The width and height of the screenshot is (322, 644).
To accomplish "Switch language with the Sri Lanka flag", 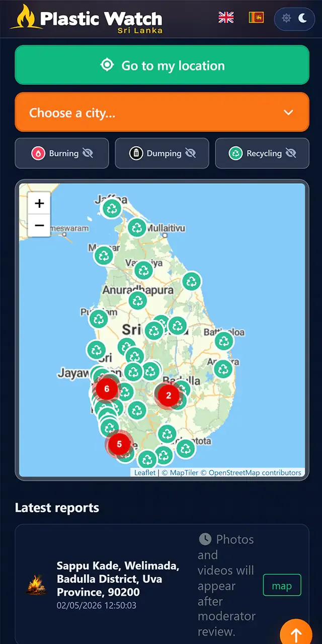I will [256, 18].
